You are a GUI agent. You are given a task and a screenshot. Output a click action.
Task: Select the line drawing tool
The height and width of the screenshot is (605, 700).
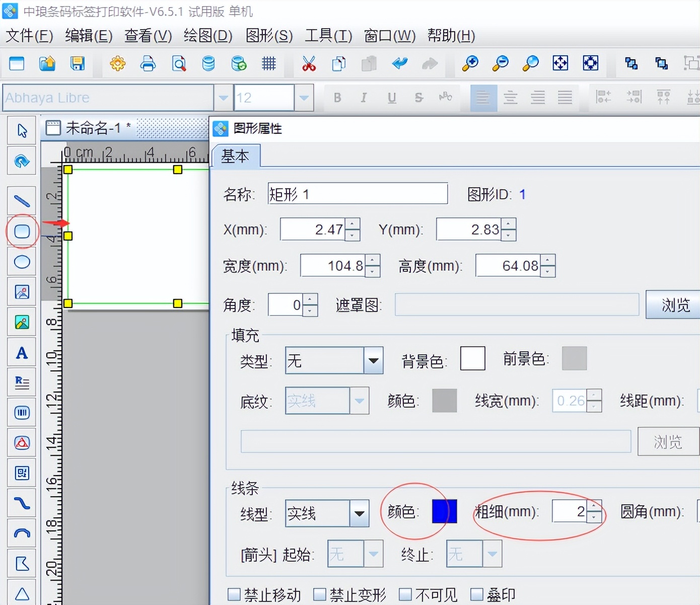[22, 200]
